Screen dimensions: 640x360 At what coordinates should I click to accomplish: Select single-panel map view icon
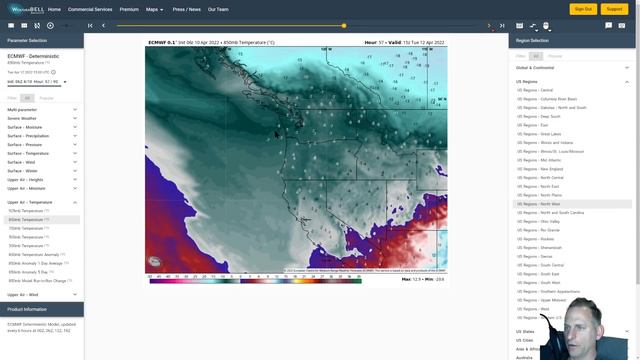tap(11, 26)
